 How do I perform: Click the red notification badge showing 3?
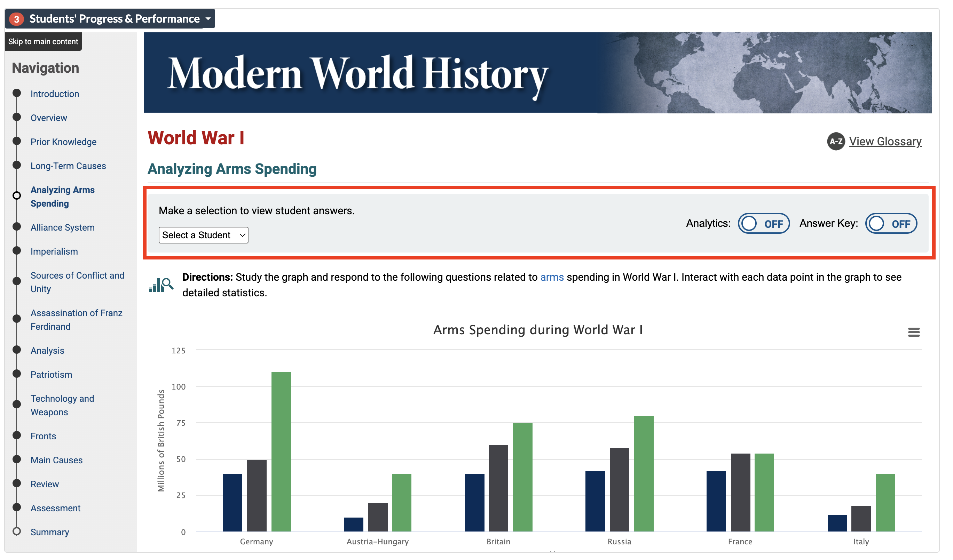[x=17, y=19]
